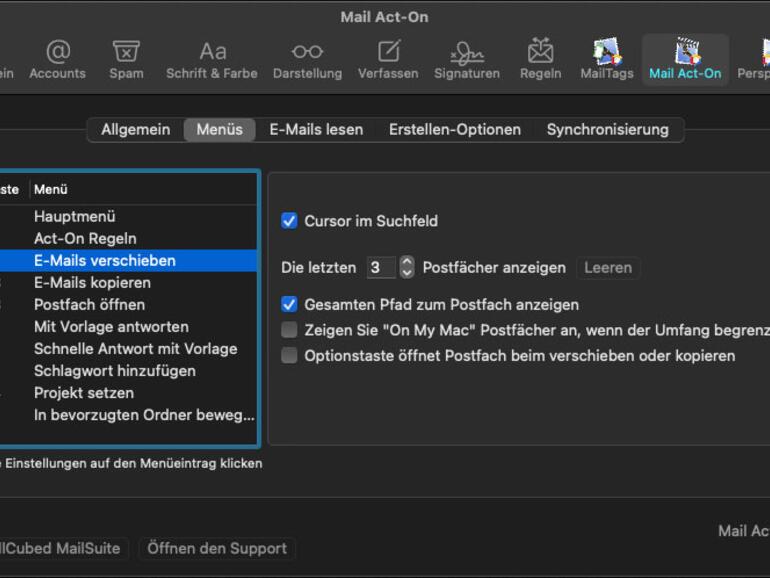Switch to the Synchronisierung tab
Viewport: 770px width, 578px height.
607,130
